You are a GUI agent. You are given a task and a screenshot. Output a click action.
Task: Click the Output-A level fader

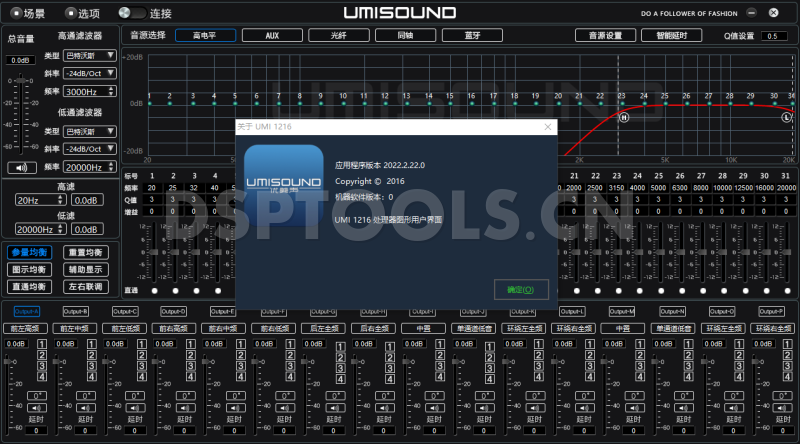[8, 361]
